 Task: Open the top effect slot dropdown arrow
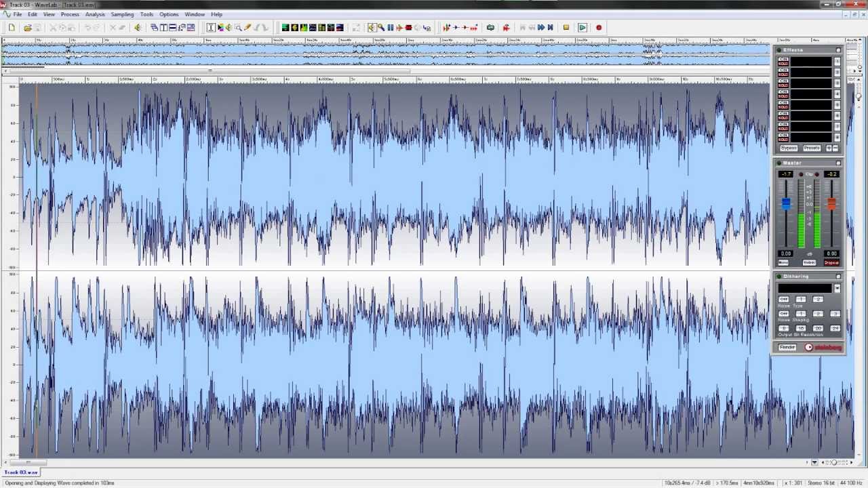click(837, 62)
